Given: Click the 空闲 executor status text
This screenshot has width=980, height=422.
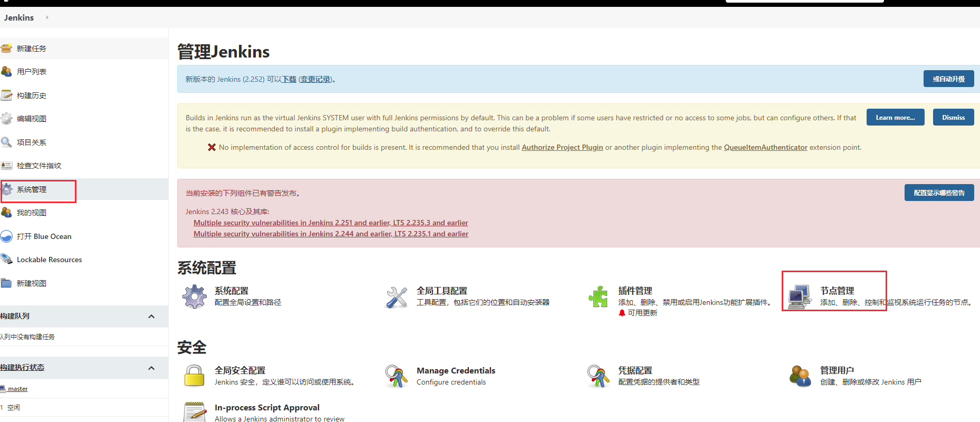Looking at the screenshot, I should [x=14, y=407].
